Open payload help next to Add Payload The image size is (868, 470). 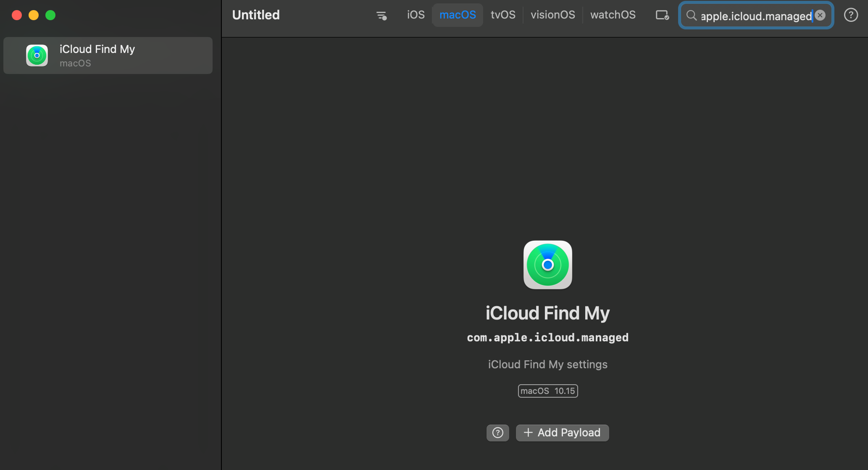(x=497, y=433)
